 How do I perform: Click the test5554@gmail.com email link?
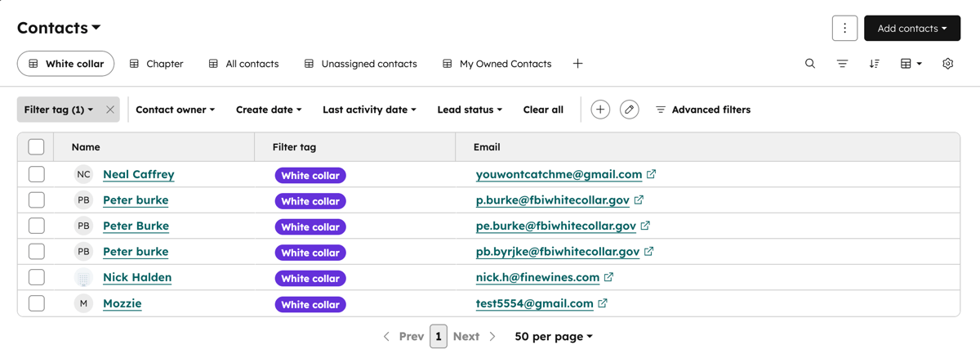[534, 303]
